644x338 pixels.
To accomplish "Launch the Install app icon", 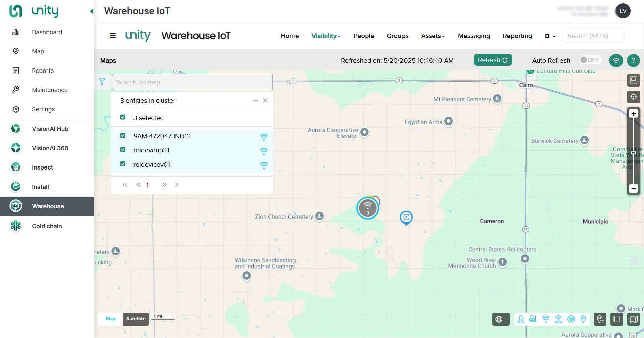I will (x=16, y=187).
